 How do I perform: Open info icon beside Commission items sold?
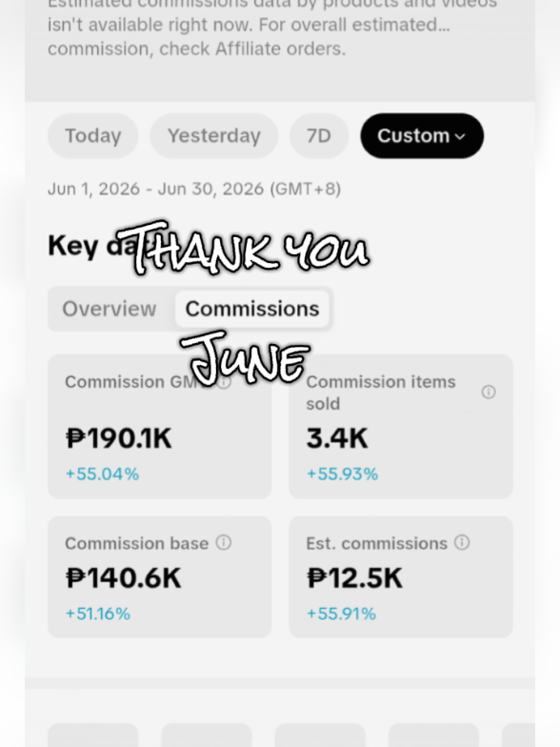pyautogui.click(x=489, y=393)
